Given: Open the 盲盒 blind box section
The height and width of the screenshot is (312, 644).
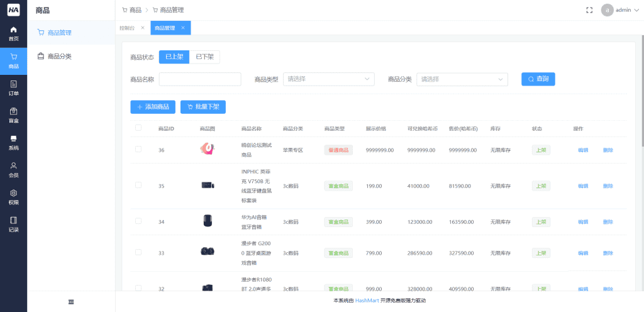Looking at the screenshot, I should [x=13, y=115].
